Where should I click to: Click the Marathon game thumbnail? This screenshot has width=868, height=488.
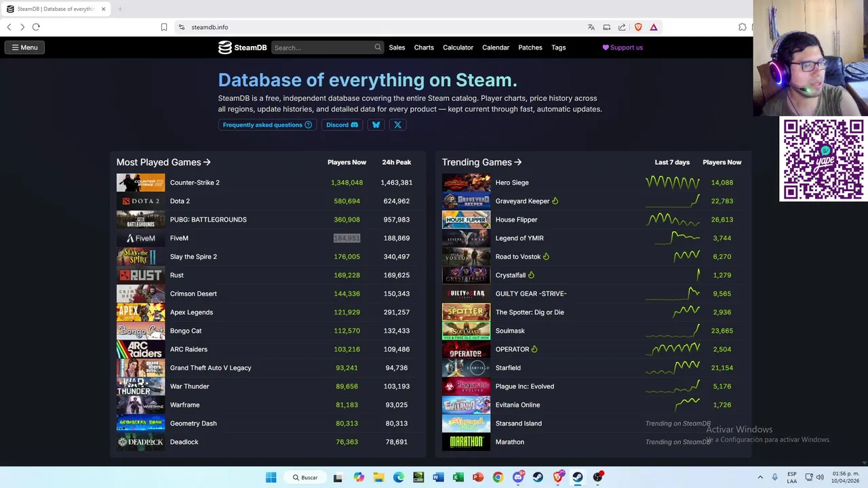click(466, 442)
